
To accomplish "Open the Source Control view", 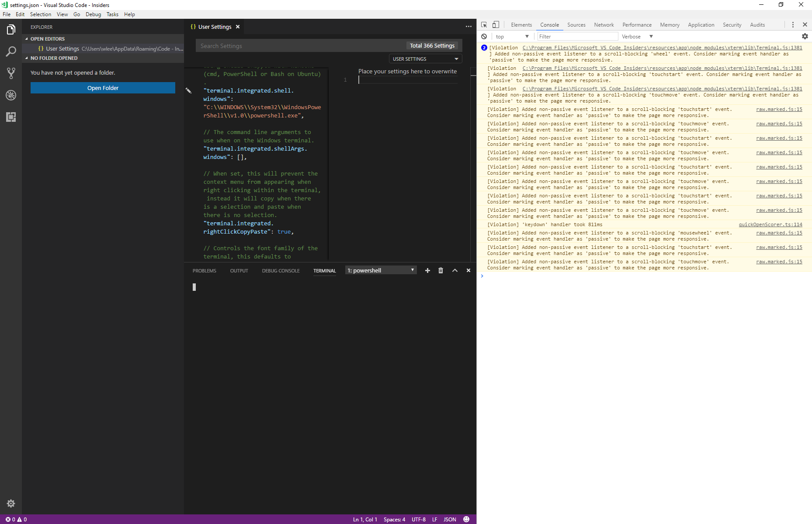I will 11,73.
